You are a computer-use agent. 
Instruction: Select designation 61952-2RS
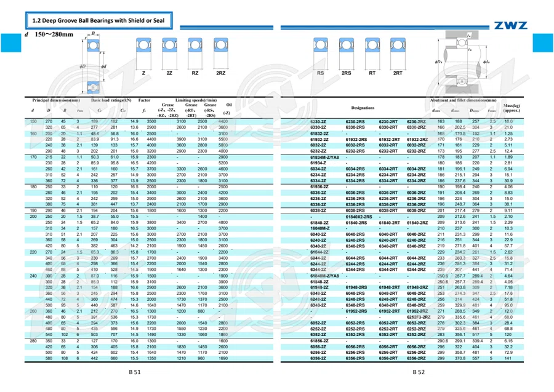[356, 311]
